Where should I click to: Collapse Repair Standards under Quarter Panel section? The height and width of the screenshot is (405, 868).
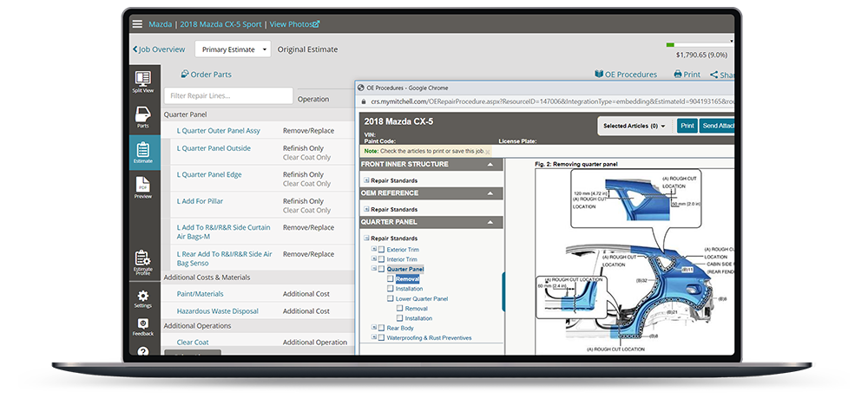366,238
